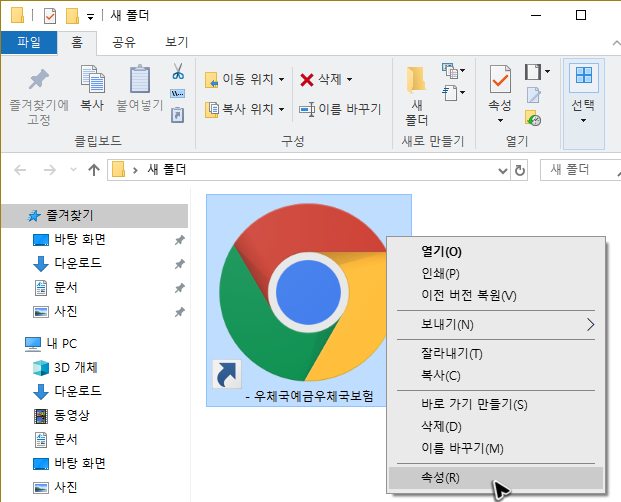This screenshot has width=621, height=502.
Task: Switch to the Share (공유) tab
Action: point(124,42)
